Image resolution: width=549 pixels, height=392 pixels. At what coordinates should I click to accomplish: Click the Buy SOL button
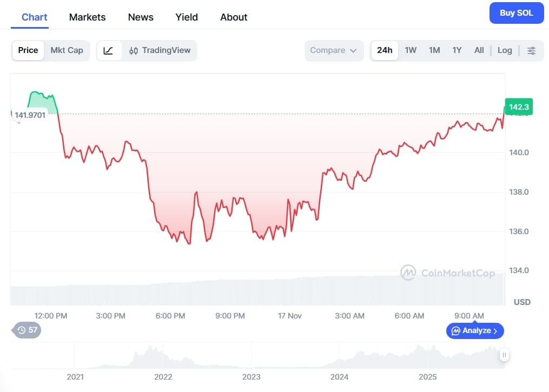(516, 12)
